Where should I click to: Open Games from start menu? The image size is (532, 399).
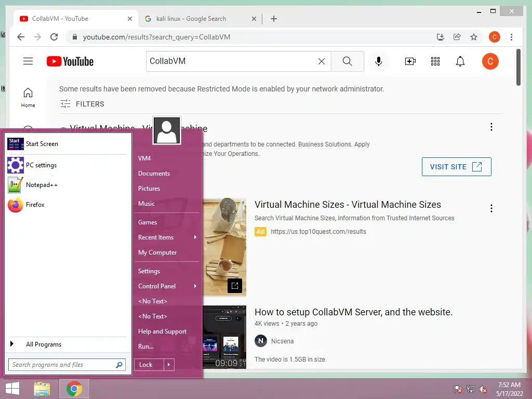click(148, 222)
